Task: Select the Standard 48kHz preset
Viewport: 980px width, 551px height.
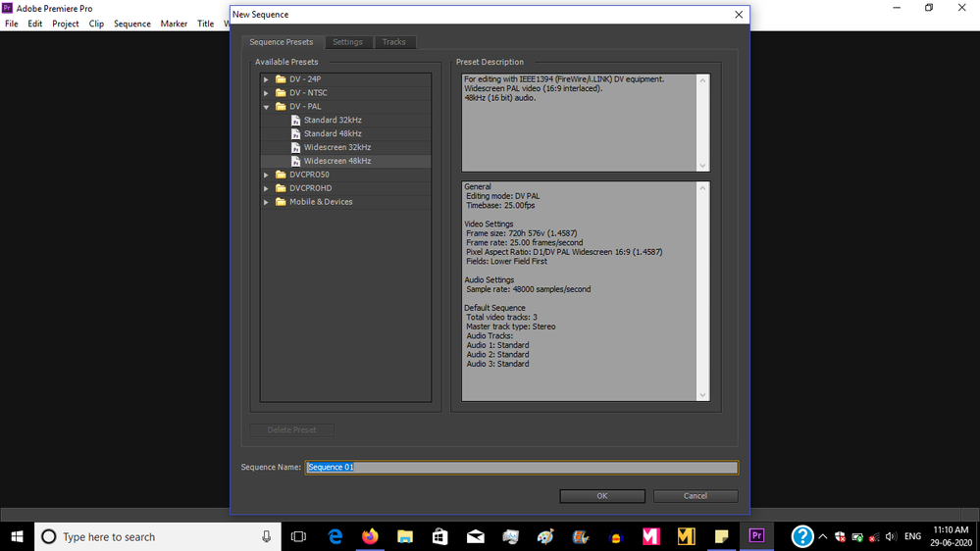Action: pos(333,133)
